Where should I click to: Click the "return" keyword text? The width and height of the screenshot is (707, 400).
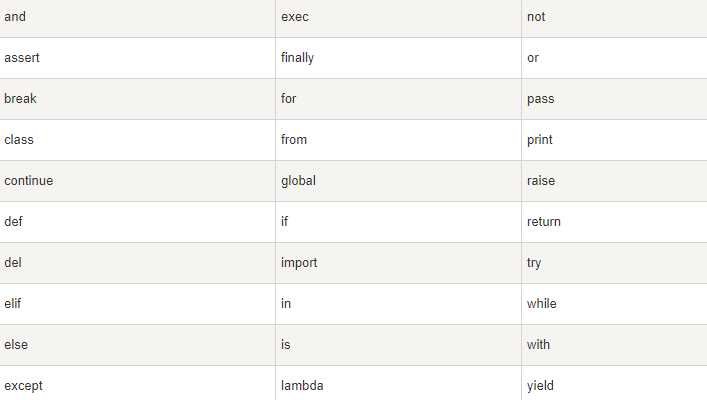click(544, 222)
